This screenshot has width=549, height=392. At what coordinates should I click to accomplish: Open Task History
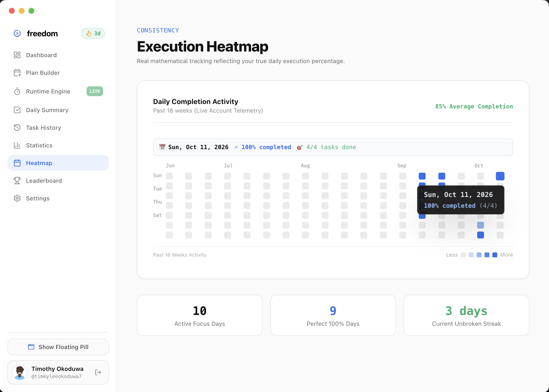(58, 128)
